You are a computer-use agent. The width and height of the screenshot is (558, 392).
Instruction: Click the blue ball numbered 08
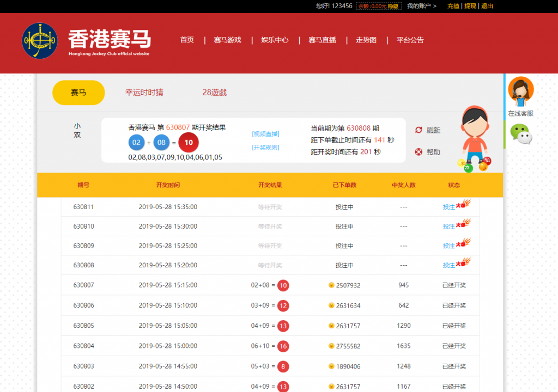(161, 143)
